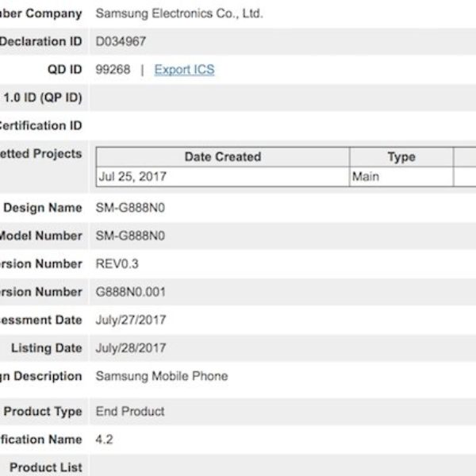Image resolution: width=476 pixels, height=476 pixels.
Task: Select the Model Number value SM-G888N0
Action: click(130, 236)
